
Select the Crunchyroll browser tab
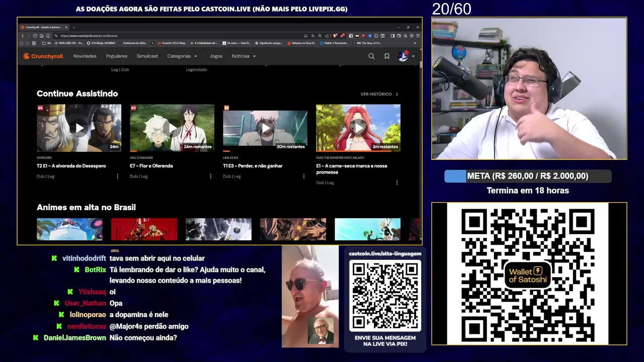pyautogui.click(x=44, y=27)
